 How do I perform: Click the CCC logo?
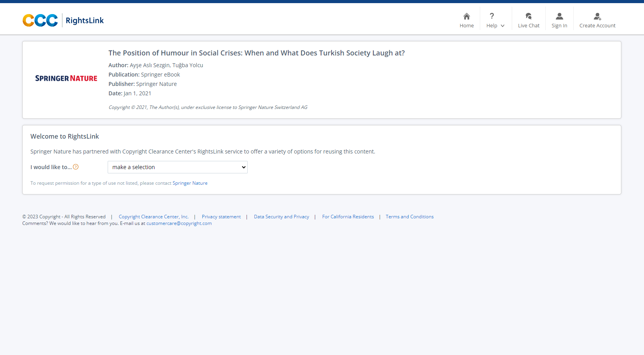click(x=40, y=20)
